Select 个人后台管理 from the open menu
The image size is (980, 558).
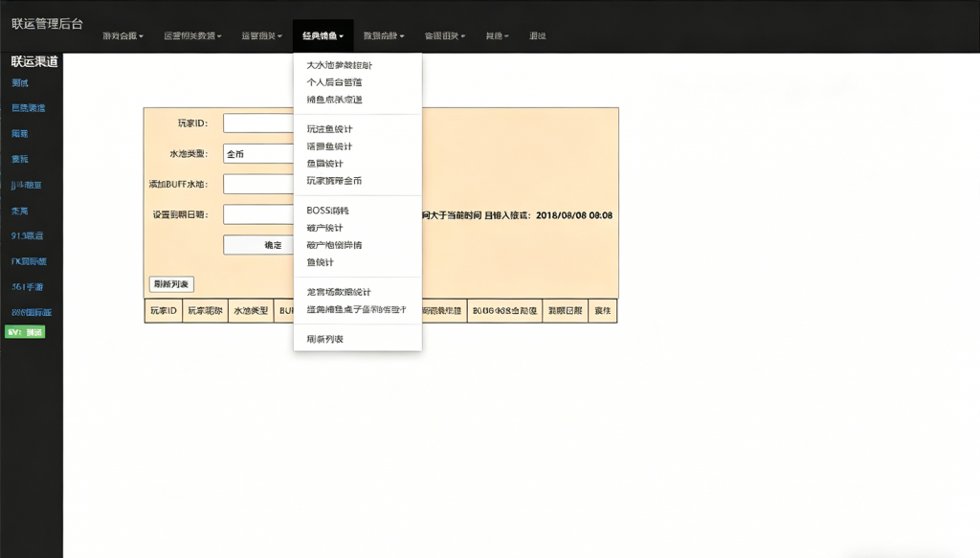pos(334,82)
